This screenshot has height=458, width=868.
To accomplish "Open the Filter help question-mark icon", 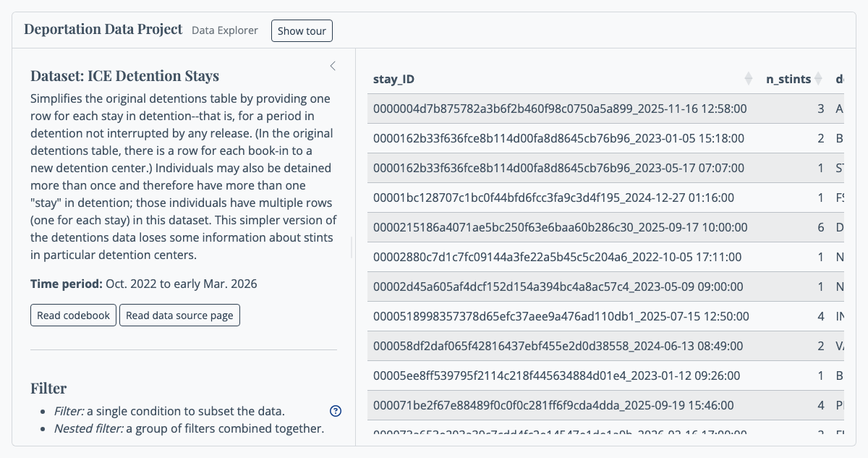I will [336, 411].
